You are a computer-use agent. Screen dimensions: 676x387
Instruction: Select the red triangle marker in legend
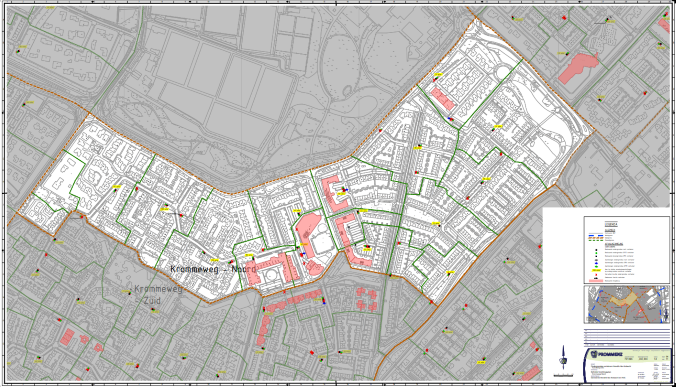pyautogui.click(x=596, y=275)
